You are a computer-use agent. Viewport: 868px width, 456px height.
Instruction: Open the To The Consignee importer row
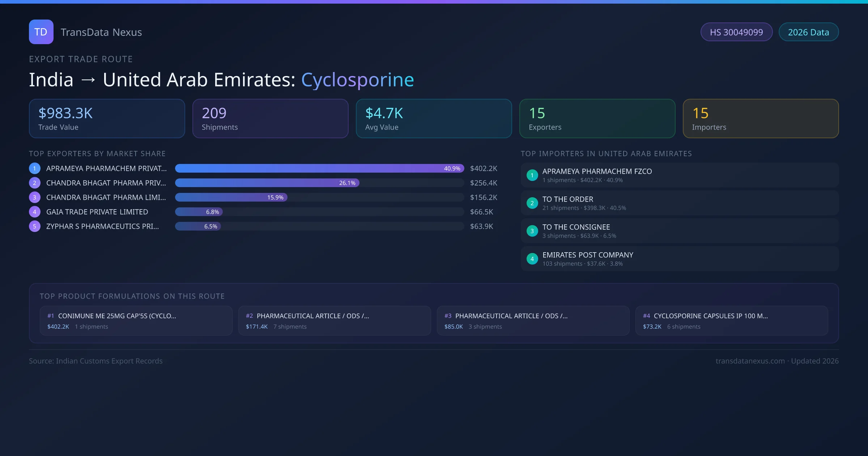tap(679, 231)
